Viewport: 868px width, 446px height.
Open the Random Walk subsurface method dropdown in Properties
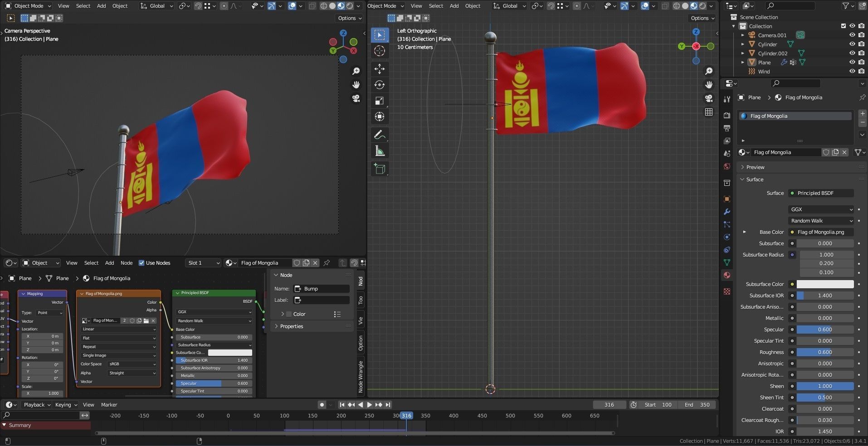point(821,221)
